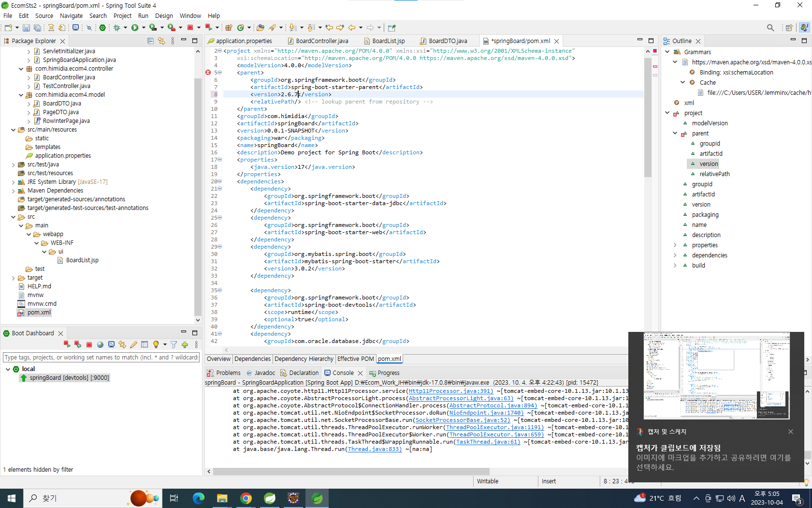Click Collapse All in Package Explorer
The image size is (812, 508).
[x=150, y=41]
